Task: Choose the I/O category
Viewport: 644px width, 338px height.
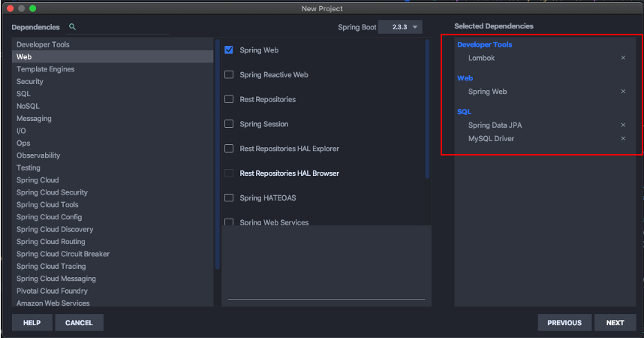Action: pyautogui.click(x=113, y=131)
